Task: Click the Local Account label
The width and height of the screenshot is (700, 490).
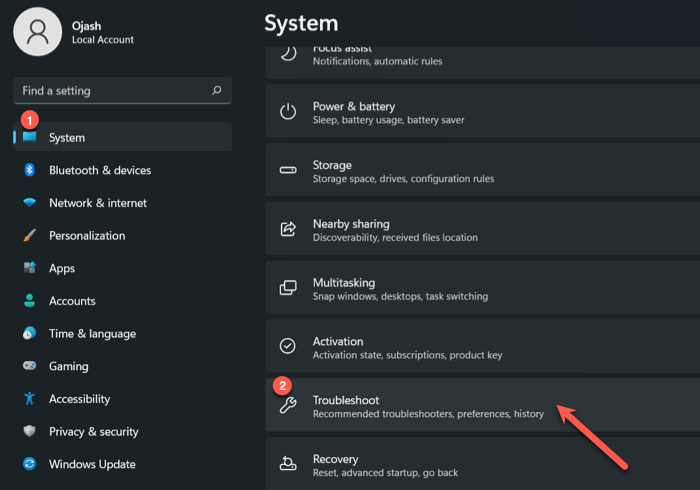Action: click(x=103, y=40)
